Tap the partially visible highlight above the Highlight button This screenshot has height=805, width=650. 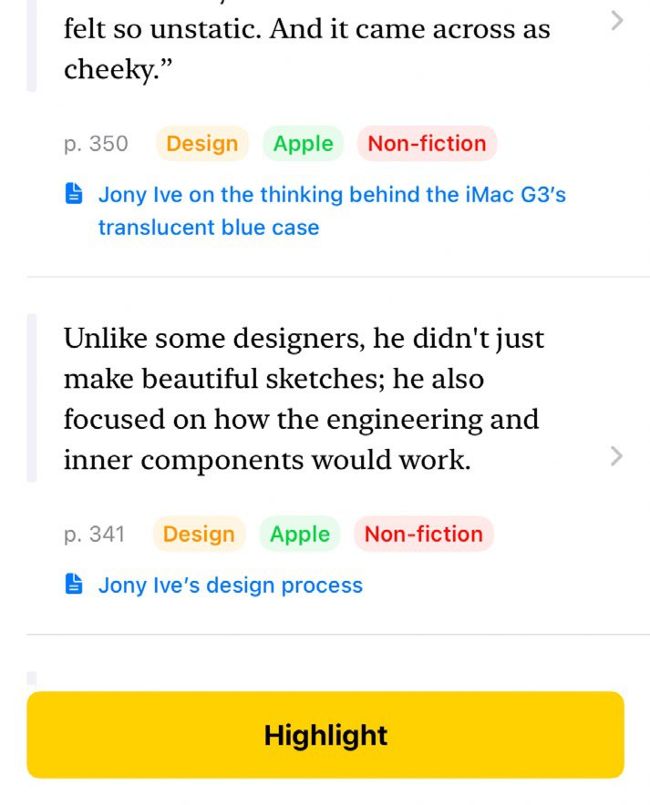(31, 677)
